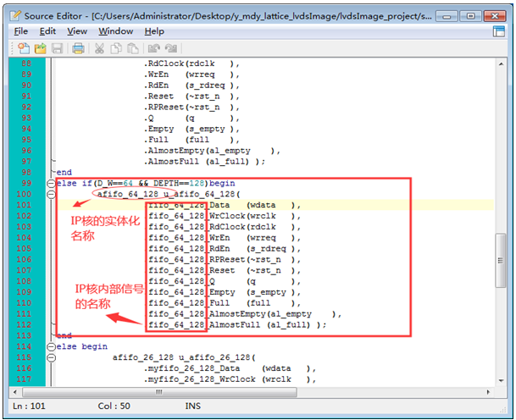This screenshot has height=420, width=516.
Task: Click the 'Ln : 101' status bar entry
Action: pos(29,406)
